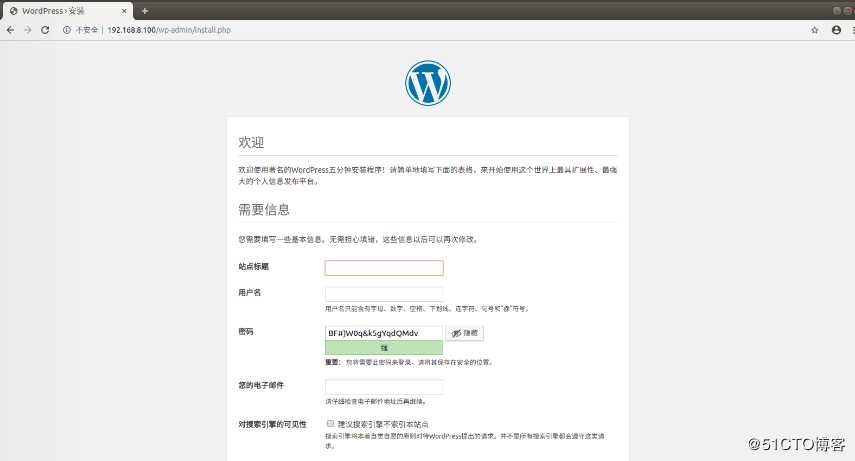View the not-secure site info icon
Viewport: 855px width, 461px height.
coord(67,30)
